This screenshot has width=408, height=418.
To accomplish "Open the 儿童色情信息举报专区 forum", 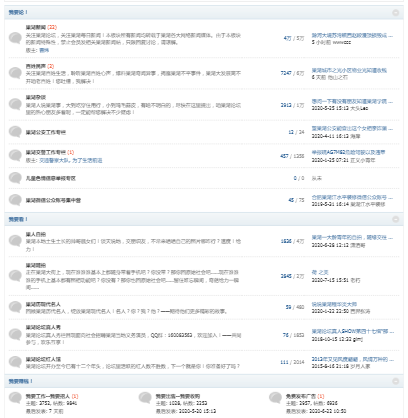I will [x=51, y=178].
